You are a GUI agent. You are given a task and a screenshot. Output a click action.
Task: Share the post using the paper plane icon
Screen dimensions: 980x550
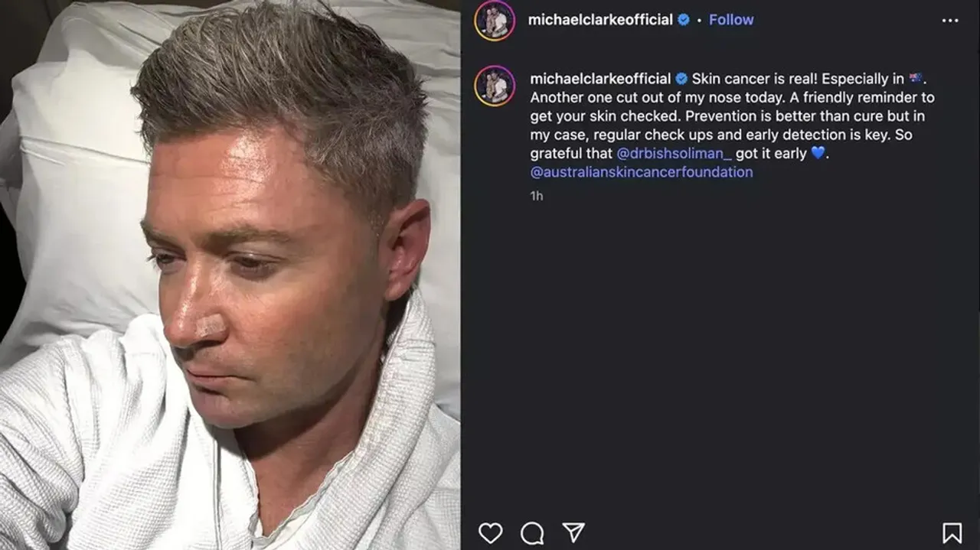point(573,532)
